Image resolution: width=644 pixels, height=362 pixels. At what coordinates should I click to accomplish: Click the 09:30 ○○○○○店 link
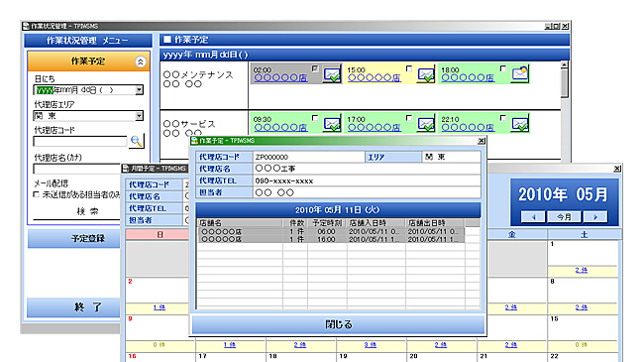pos(280,128)
